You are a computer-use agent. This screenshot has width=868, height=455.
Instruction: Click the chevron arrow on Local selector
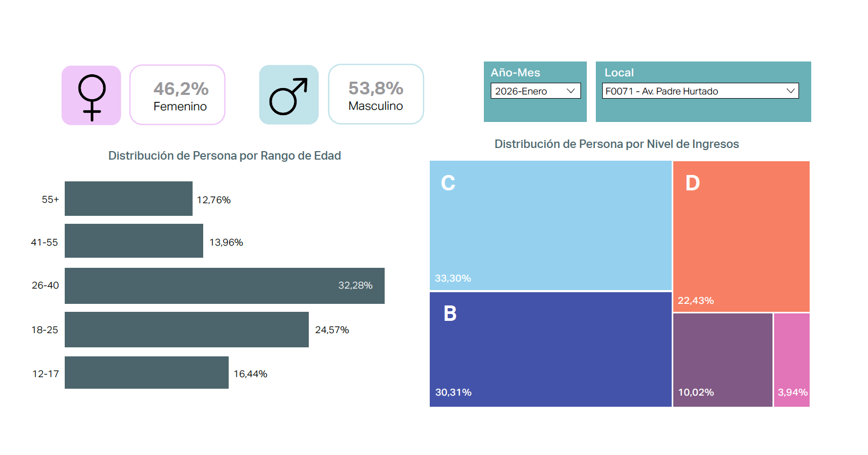pyautogui.click(x=790, y=91)
